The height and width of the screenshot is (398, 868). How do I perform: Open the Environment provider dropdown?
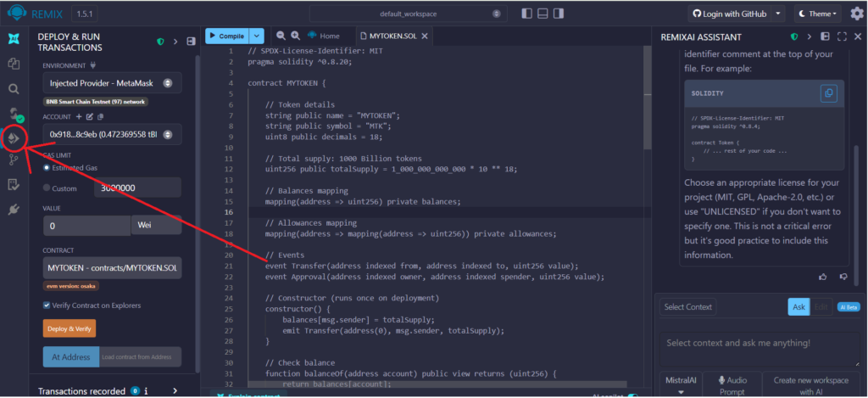tap(111, 83)
